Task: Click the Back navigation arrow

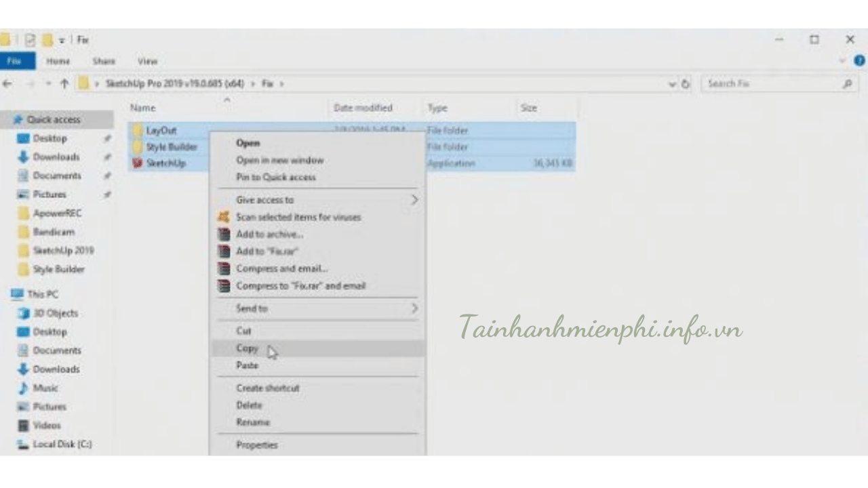Action: click(x=7, y=84)
